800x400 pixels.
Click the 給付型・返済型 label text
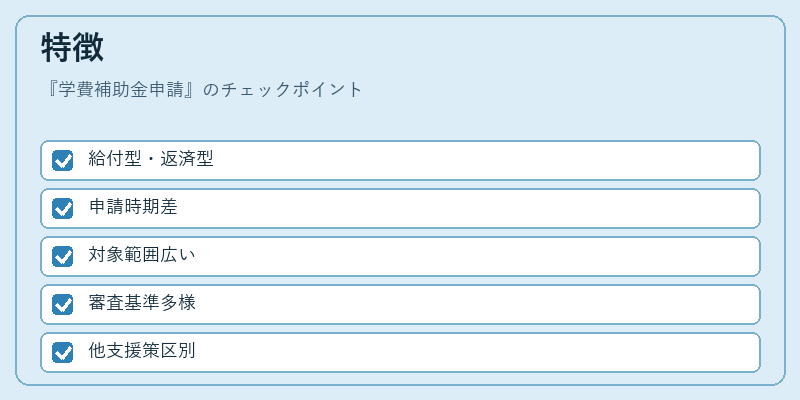click(151, 159)
